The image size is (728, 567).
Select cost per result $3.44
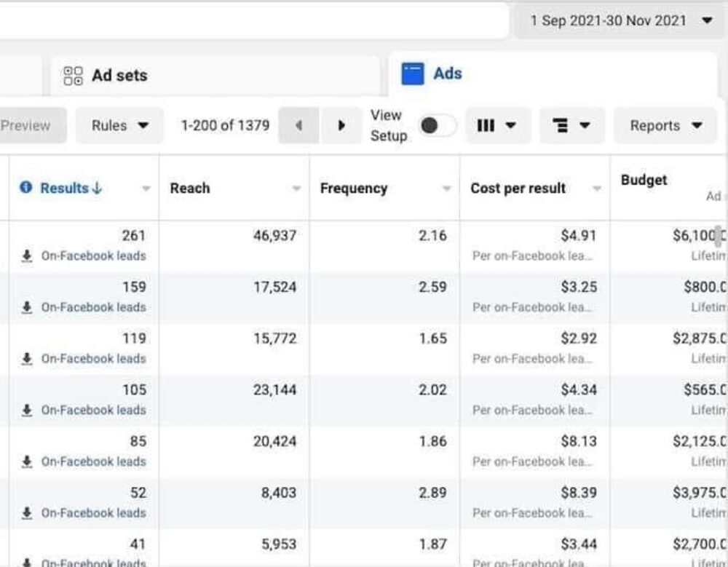(x=579, y=544)
